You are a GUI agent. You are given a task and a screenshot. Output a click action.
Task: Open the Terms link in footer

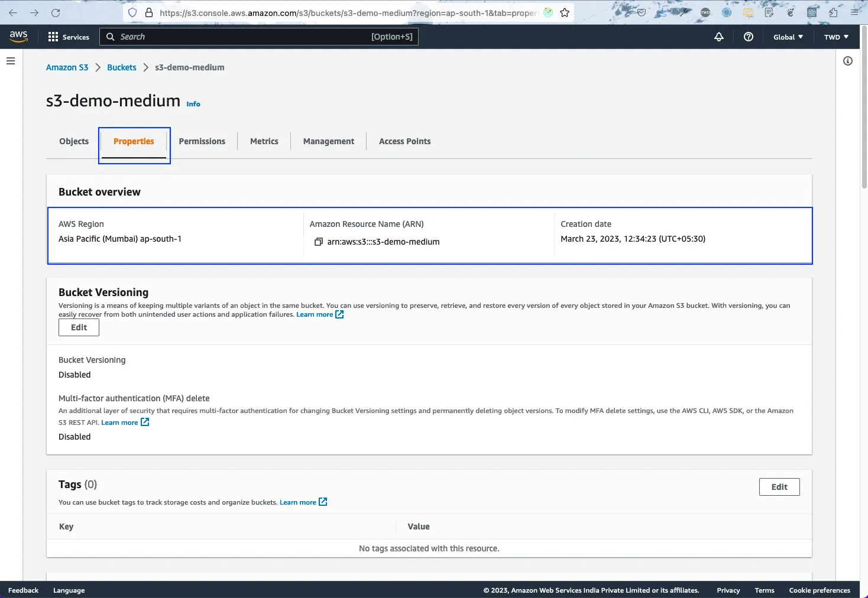pyautogui.click(x=765, y=590)
